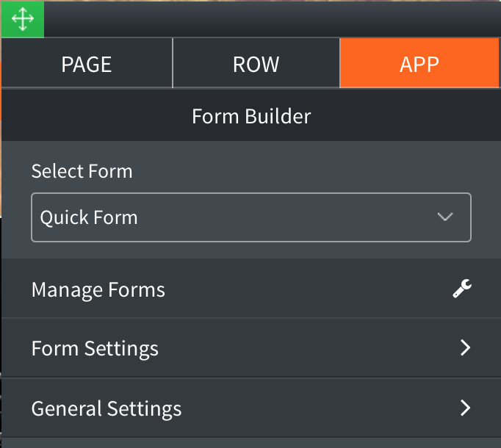Click the Form Settings text label
The image size is (501, 448).
point(95,349)
